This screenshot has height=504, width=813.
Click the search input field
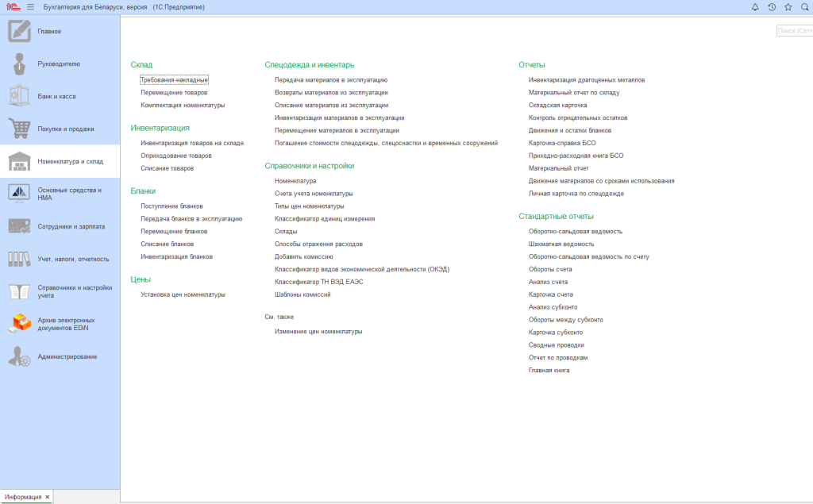[x=794, y=31]
